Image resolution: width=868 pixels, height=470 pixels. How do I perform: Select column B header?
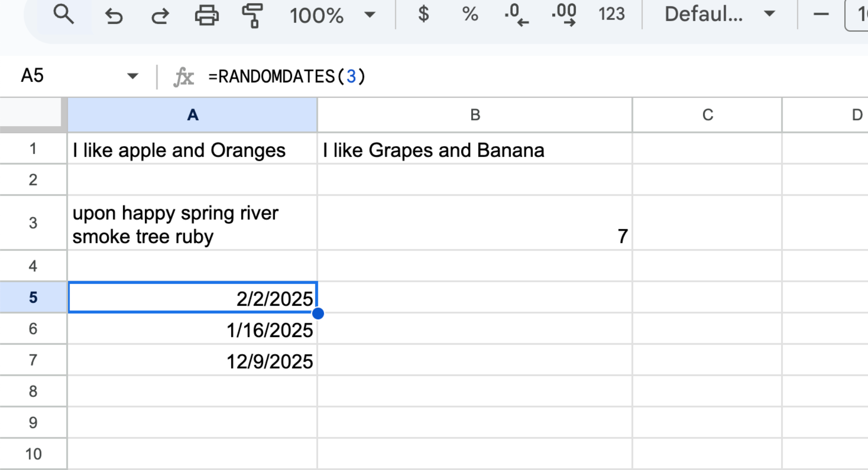point(475,115)
